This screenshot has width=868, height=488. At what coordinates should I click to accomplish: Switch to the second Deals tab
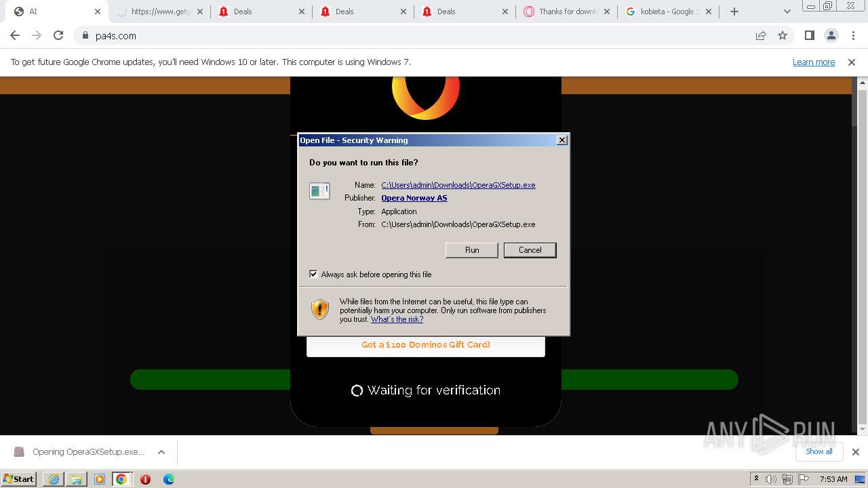(363, 12)
